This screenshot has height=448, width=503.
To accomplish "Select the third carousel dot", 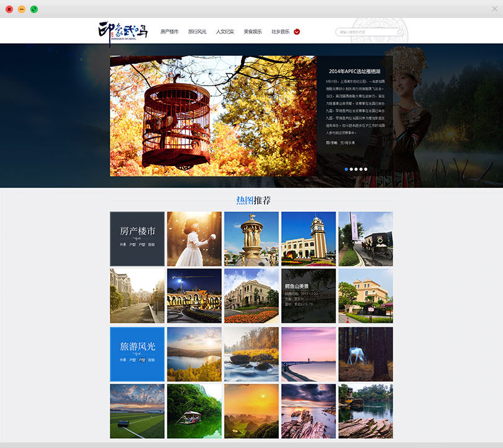I will click(x=356, y=169).
